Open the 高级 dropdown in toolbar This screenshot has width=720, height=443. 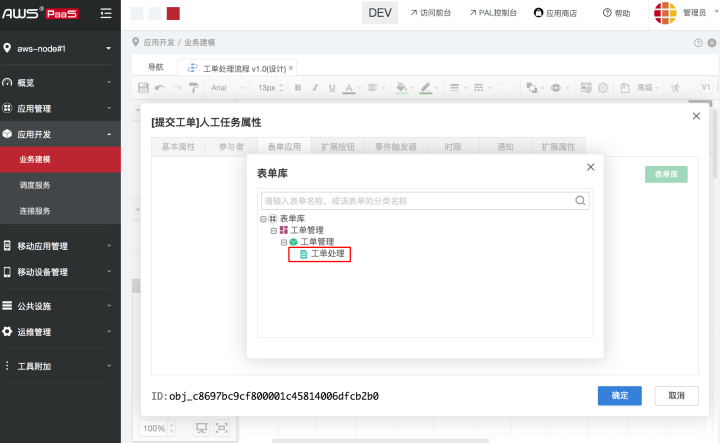648,88
